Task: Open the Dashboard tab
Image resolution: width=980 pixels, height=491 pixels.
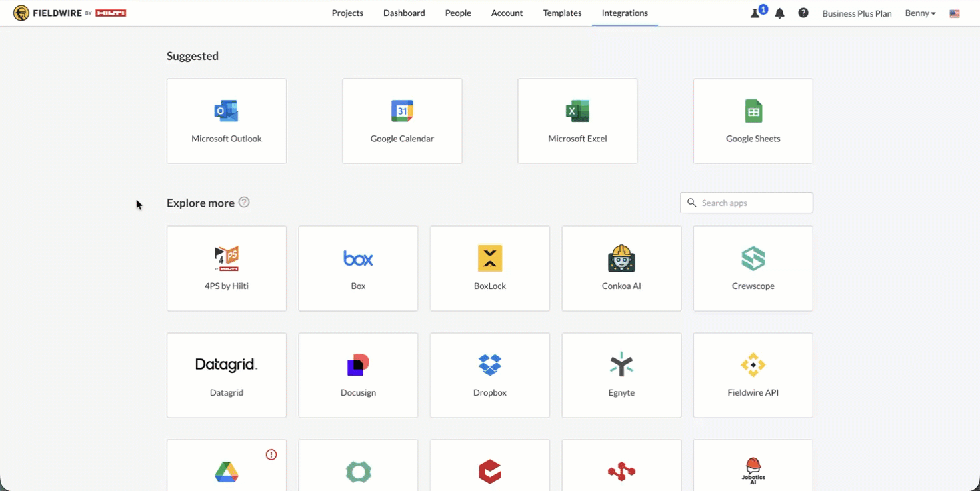Action: [404, 13]
